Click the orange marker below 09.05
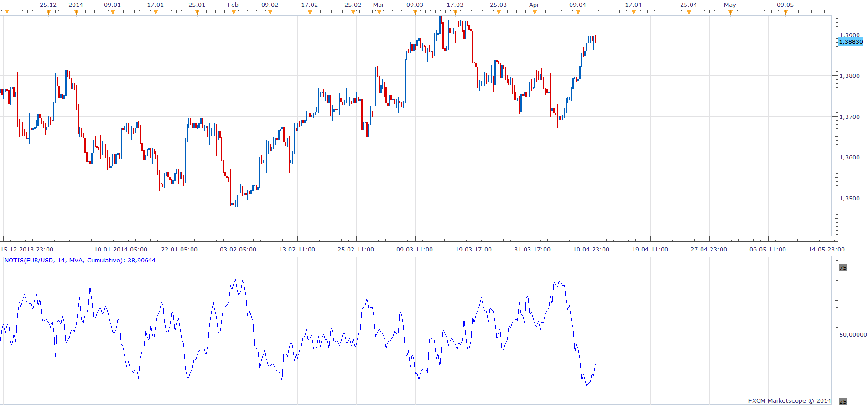This screenshot has width=868, height=405. (785, 13)
